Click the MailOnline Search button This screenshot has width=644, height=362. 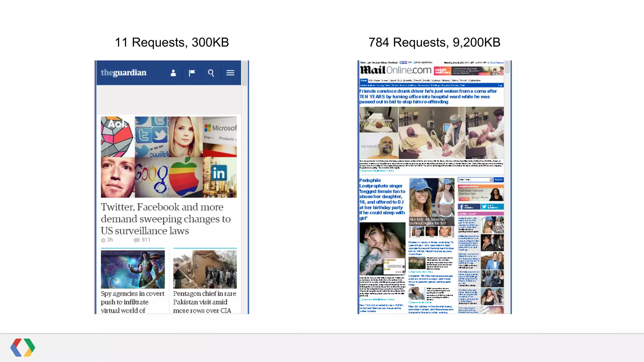point(499,180)
